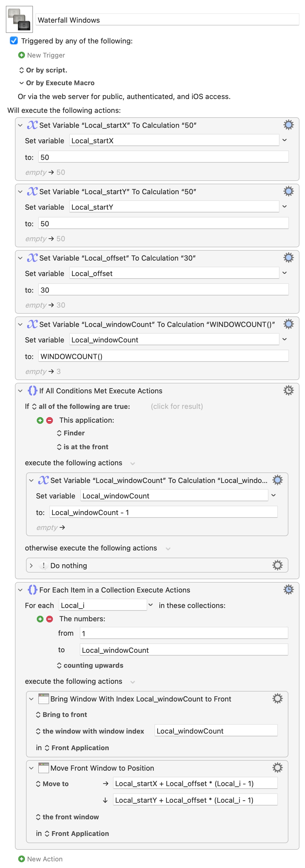The image size is (305, 868).
Task: Open gear menu for Move Front Window action
Action: pos(277,768)
